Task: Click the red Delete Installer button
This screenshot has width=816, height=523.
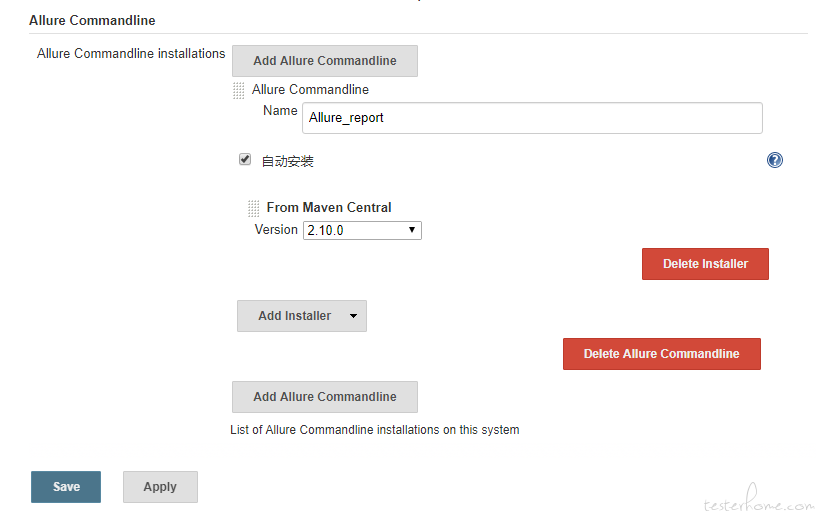Action: point(705,264)
